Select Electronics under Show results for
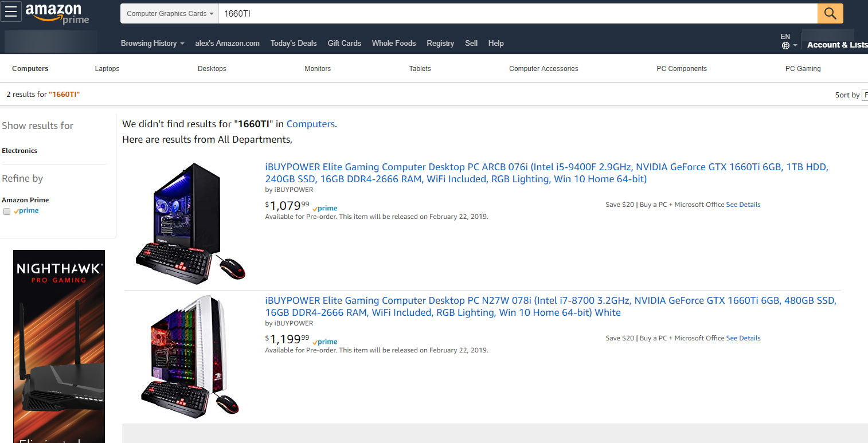The height and width of the screenshot is (443, 868). (x=19, y=151)
